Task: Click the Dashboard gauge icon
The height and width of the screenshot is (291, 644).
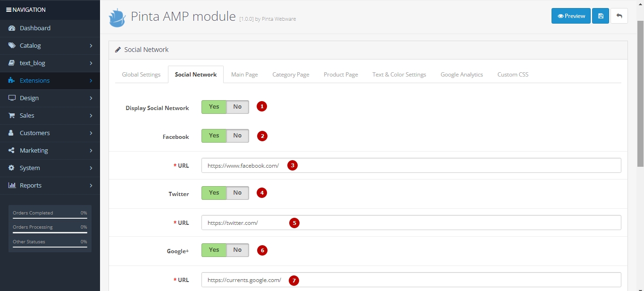Action: pos(12,28)
